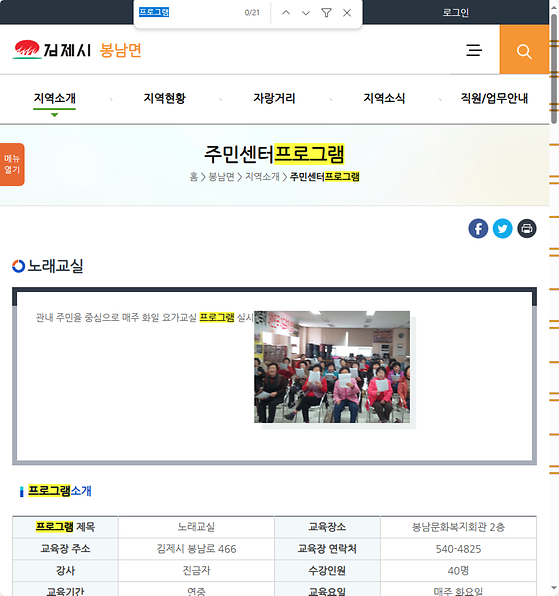Screen dimensions: 559x596
Task: Click the 봉남면 breadcrumb link
Action: pyautogui.click(x=221, y=177)
